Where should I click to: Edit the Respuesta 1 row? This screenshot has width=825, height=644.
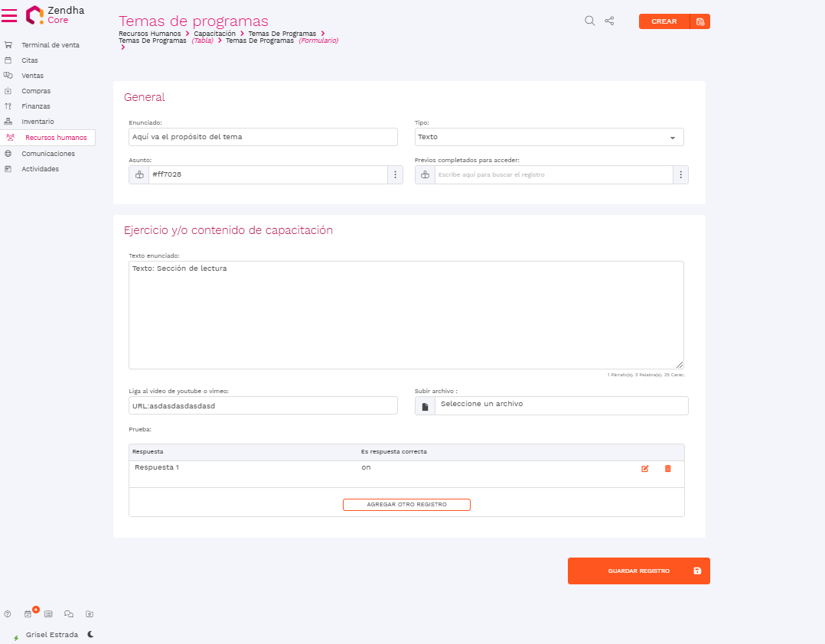(644, 468)
